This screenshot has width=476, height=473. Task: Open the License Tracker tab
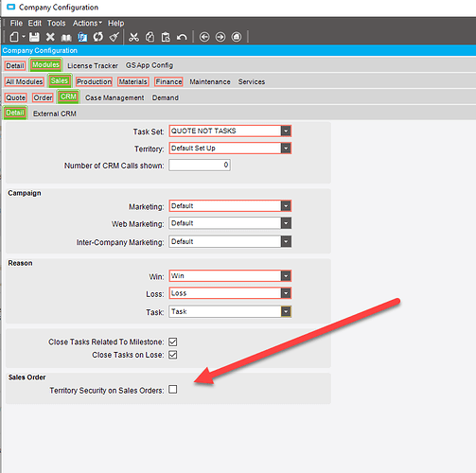93,65
